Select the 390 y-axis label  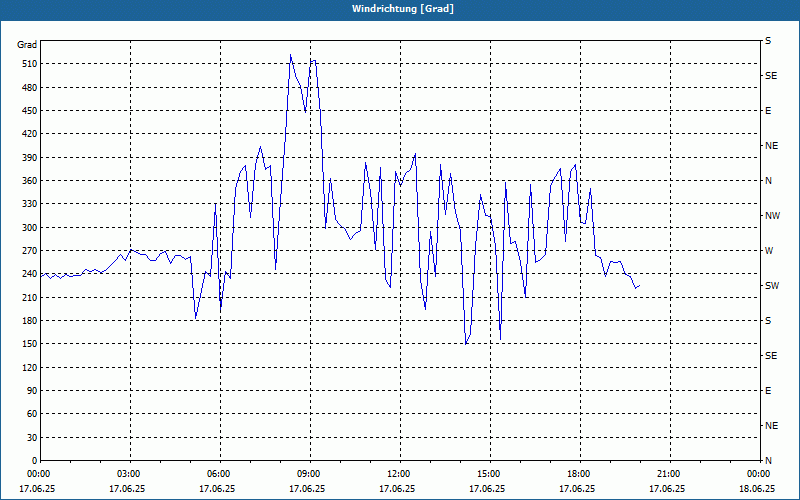pos(29,157)
